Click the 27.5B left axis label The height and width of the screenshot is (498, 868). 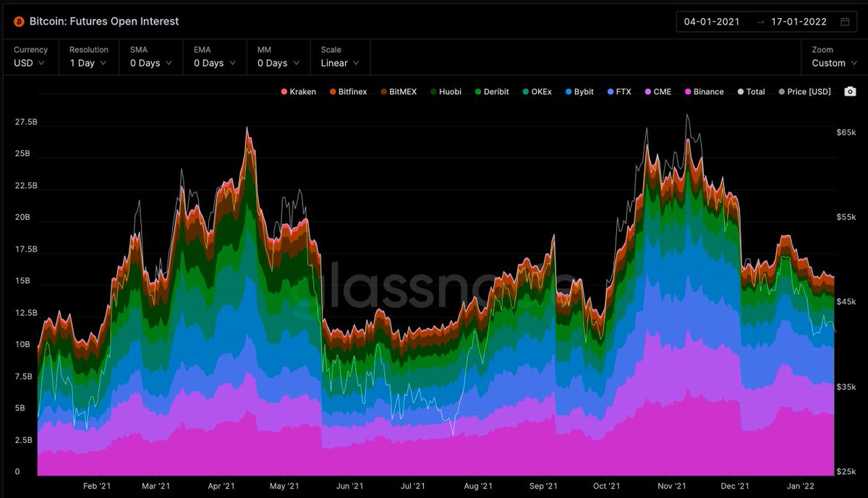click(27, 122)
